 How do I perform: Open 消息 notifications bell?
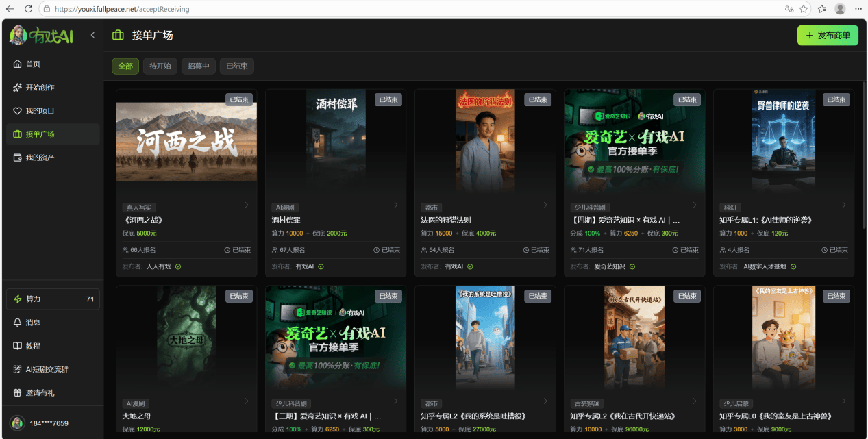(18, 323)
